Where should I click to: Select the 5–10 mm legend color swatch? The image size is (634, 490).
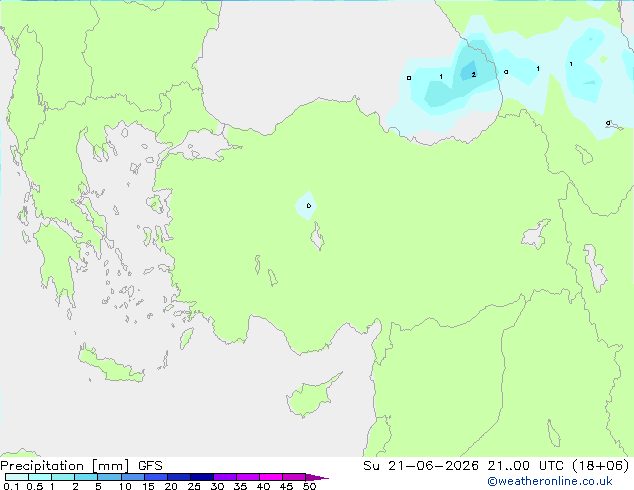click(109, 477)
